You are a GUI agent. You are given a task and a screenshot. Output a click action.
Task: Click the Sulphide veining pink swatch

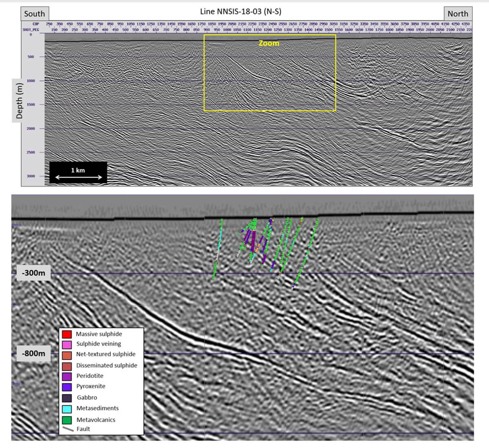[x=67, y=345]
